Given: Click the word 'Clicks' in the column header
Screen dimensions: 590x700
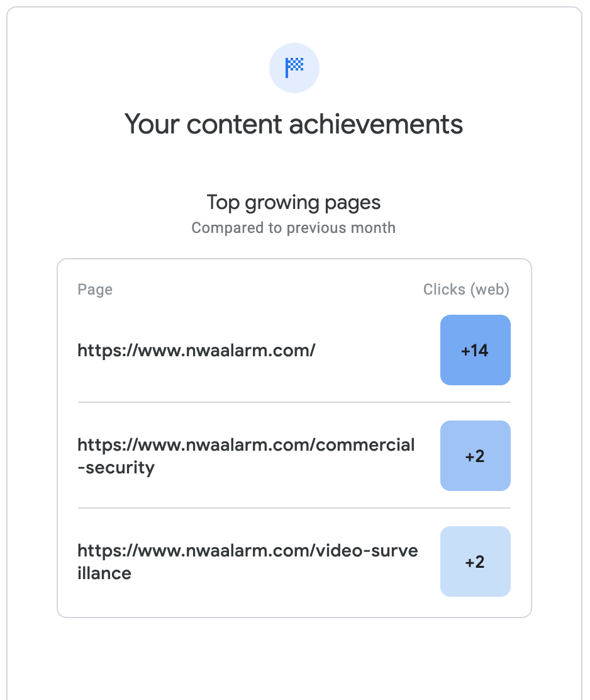Looking at the screenshot, I should 443,290.
